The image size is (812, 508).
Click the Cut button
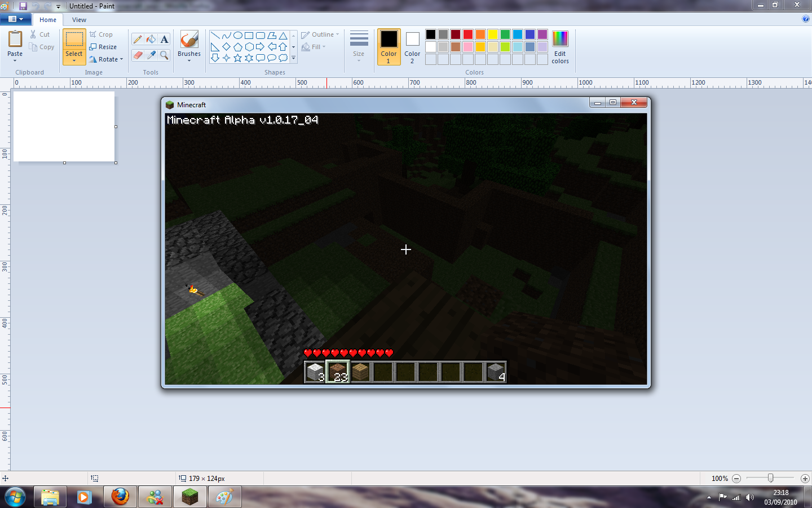pos(40,34)
